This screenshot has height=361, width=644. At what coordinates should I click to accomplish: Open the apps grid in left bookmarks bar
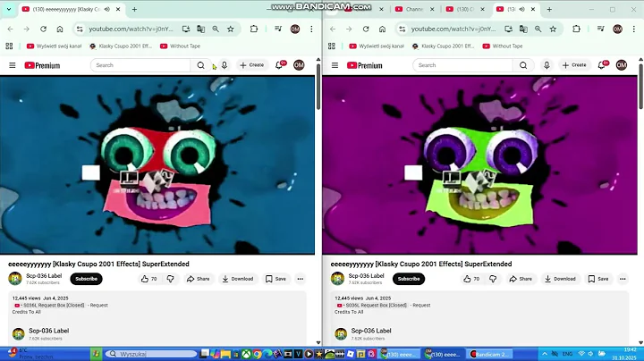[x=9, y=46]
